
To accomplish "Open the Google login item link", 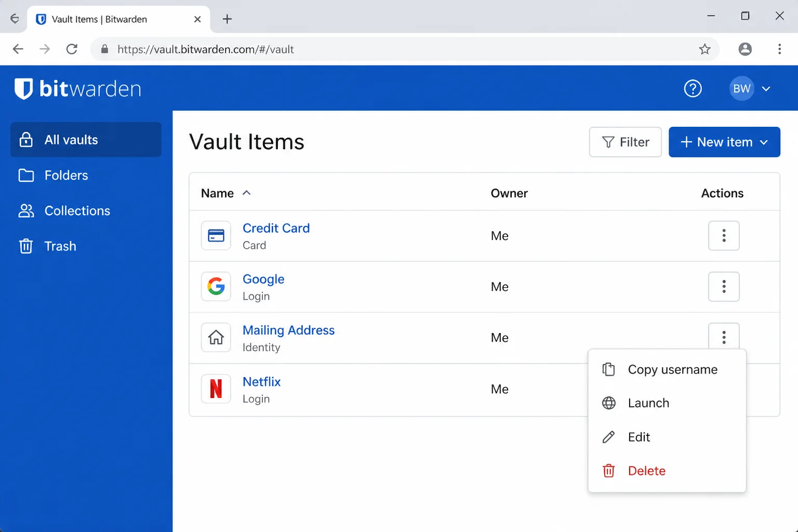I will pyautogui.click(x=263, y=279).
